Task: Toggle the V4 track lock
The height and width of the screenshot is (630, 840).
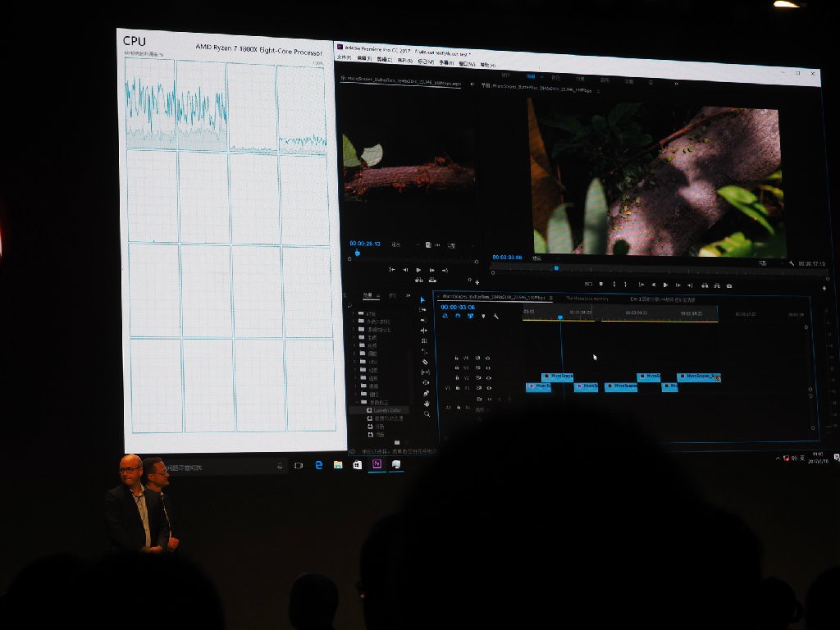Action: 456,358
